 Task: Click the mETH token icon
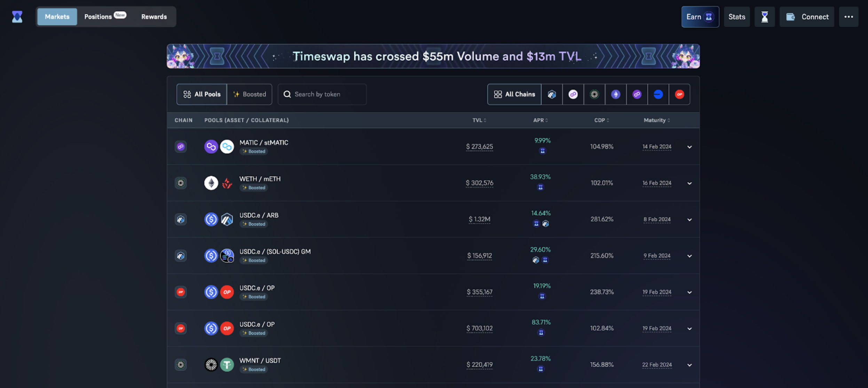pos(227,183)
